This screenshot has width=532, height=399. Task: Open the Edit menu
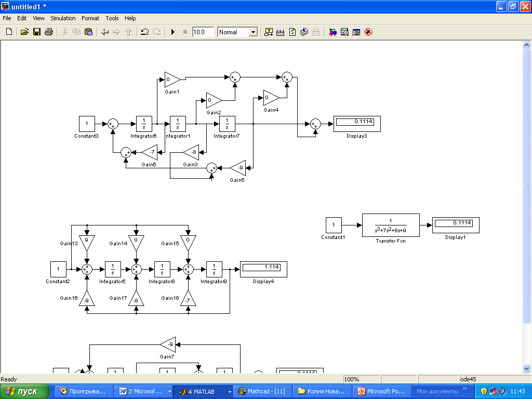coord(22,18)
